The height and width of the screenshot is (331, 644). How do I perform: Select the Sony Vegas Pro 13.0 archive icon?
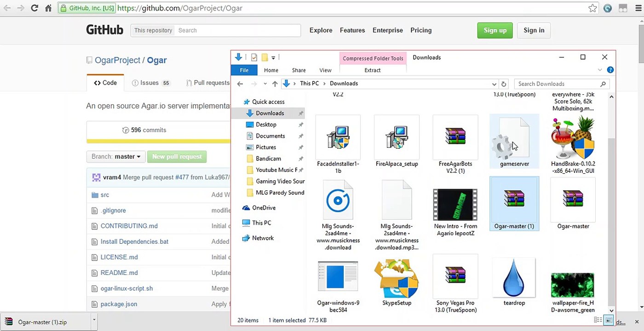pos(455,275)
